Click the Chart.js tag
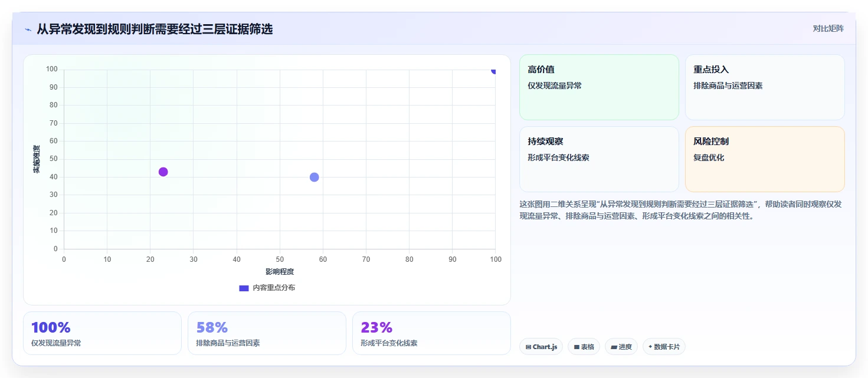The height and width of the screenshot is (378, 868). (541, 347)
